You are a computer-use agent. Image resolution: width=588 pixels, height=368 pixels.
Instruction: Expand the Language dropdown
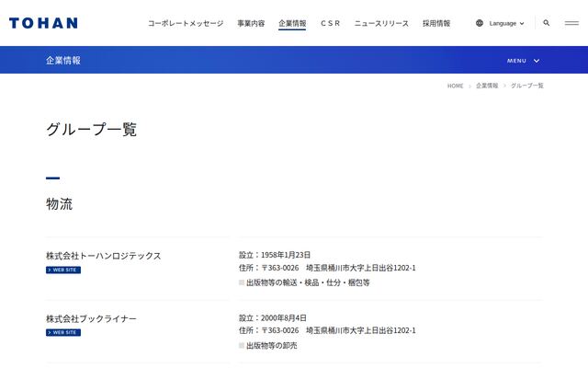click(x=506, y=23)
